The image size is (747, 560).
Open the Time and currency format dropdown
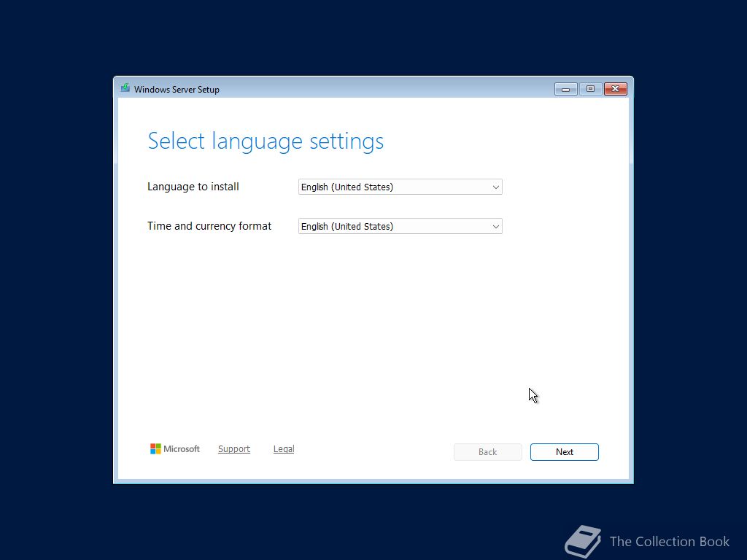[x=400, y=226]
